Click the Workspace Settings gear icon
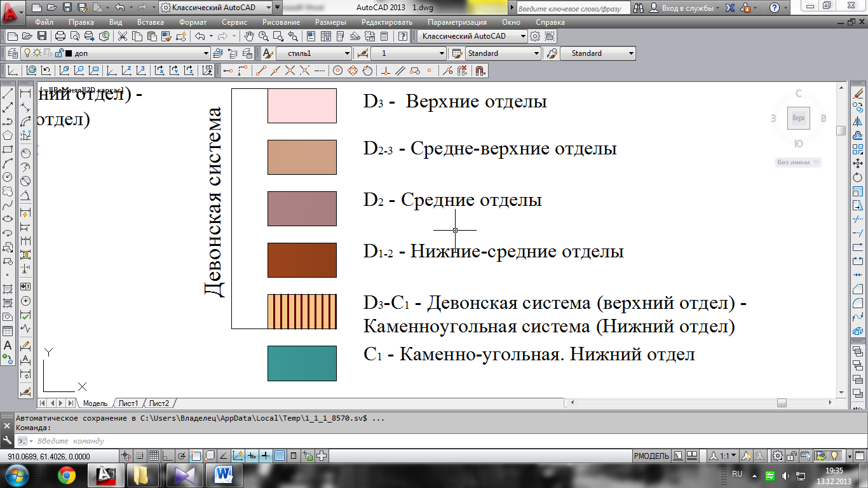This screenshot has width=868, height=488. tap(535, 36)
